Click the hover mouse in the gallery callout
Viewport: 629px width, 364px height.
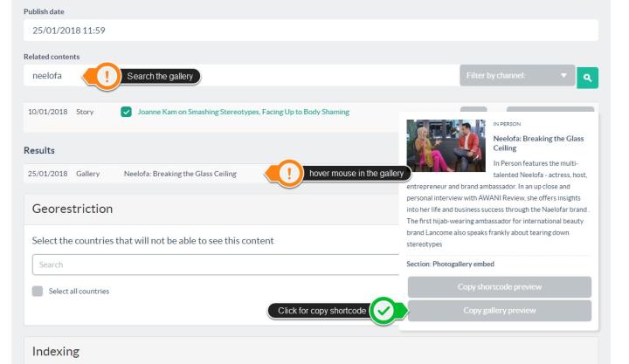click(355, 173)
